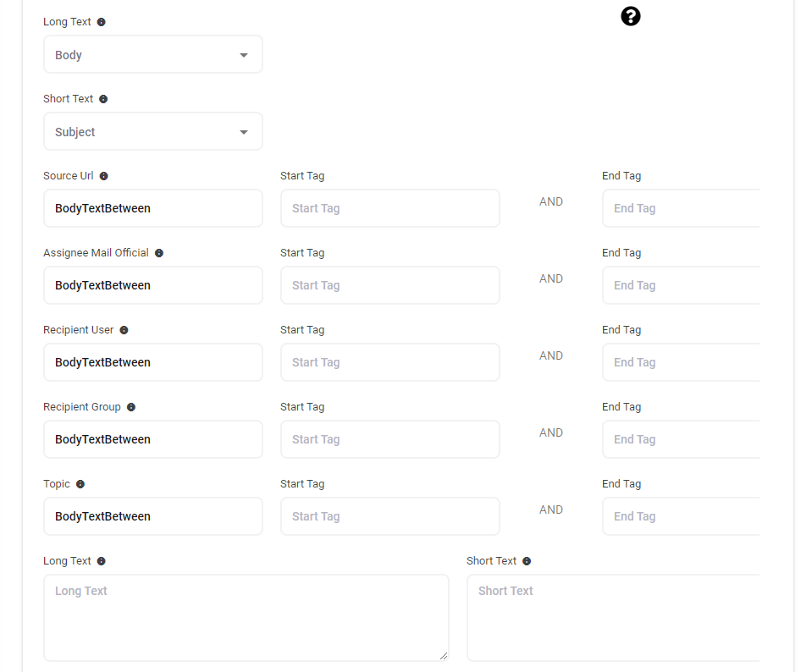Click Start Tag field in Source Url row
812x672 pixels.
click(x=389, y=208)
